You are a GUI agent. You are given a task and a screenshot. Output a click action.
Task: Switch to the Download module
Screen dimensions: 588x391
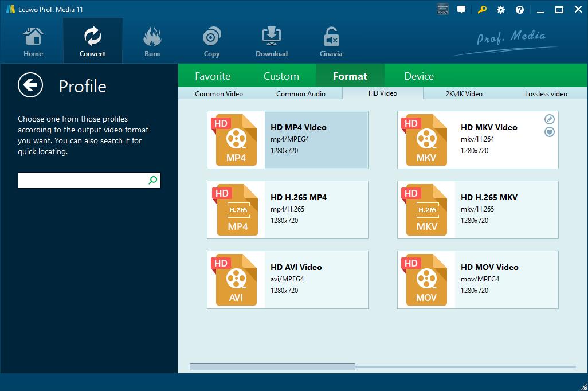click(271, 41)
